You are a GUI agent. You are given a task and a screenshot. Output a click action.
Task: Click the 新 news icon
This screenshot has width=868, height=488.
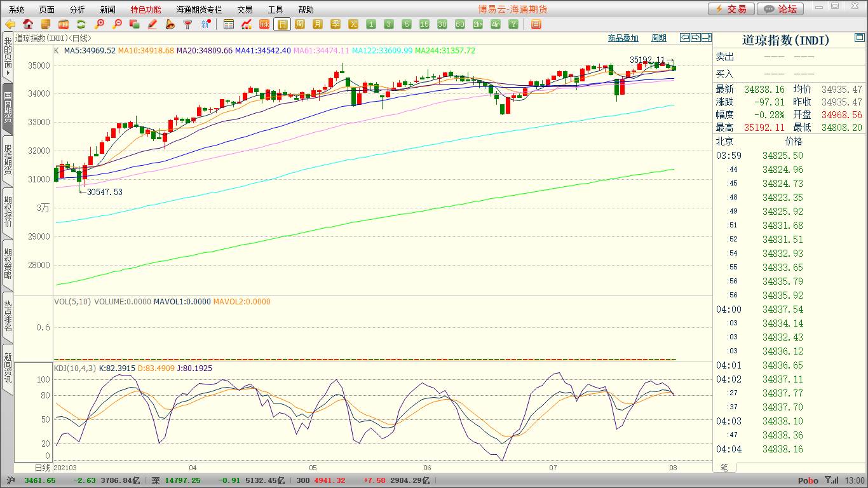(205, 24)
